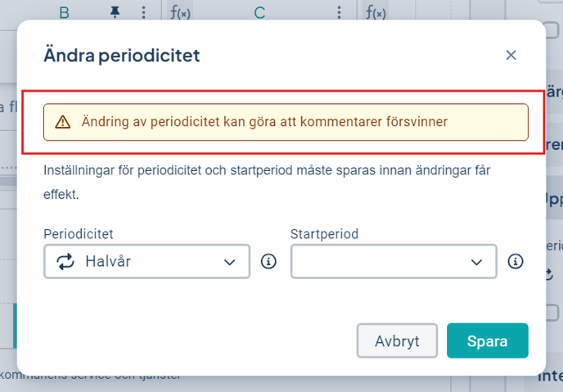Click the f(x) formula icon after column B
This screenshot has height=392, width=563.
click(x=180, y=12)
